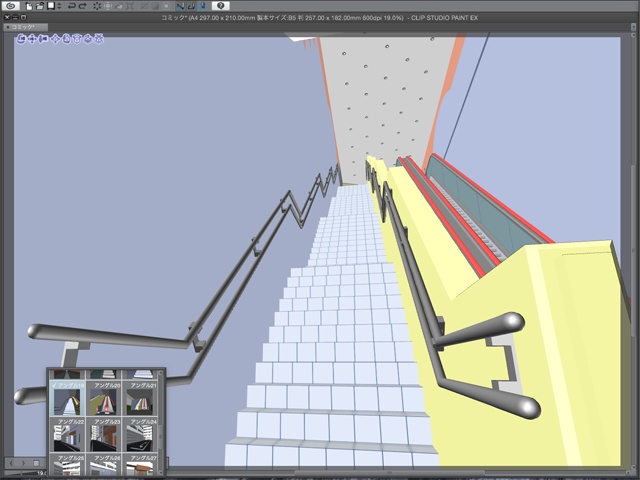
Task: Select the snap-to-ground 3D manipulator icon
Action: (x=98, y=39)
